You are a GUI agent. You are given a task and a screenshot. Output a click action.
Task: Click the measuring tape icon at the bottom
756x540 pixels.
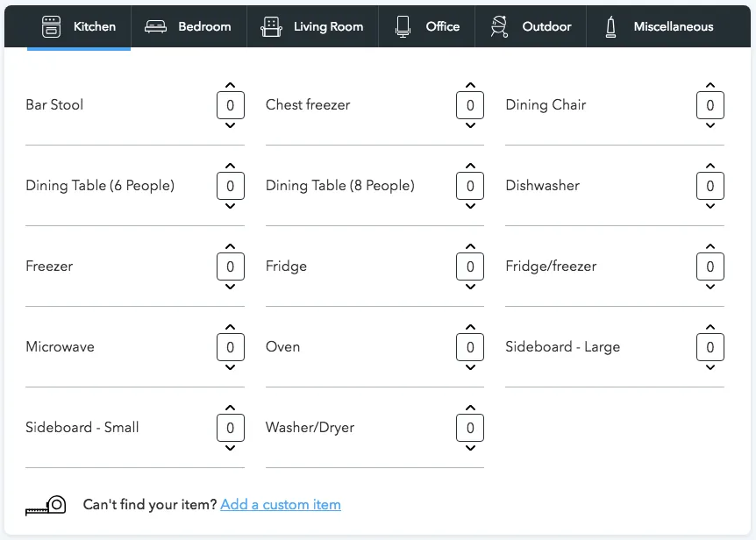point(46,504)
